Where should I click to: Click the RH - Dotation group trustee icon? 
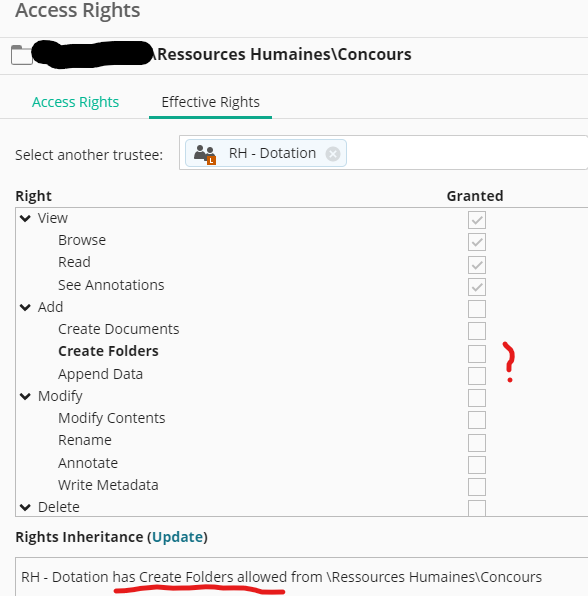(205, 154)
